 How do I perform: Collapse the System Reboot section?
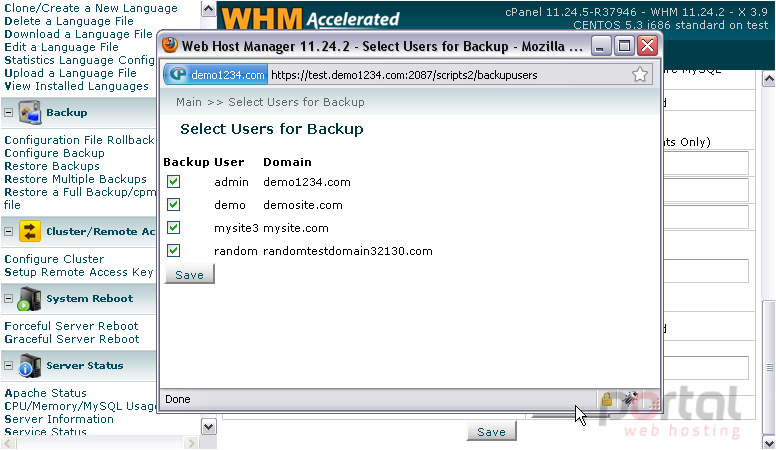point(8,299)
